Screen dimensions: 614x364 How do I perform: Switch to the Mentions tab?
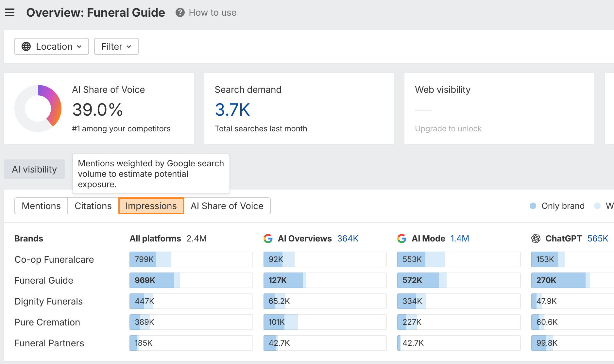click(x=41, y=206)
